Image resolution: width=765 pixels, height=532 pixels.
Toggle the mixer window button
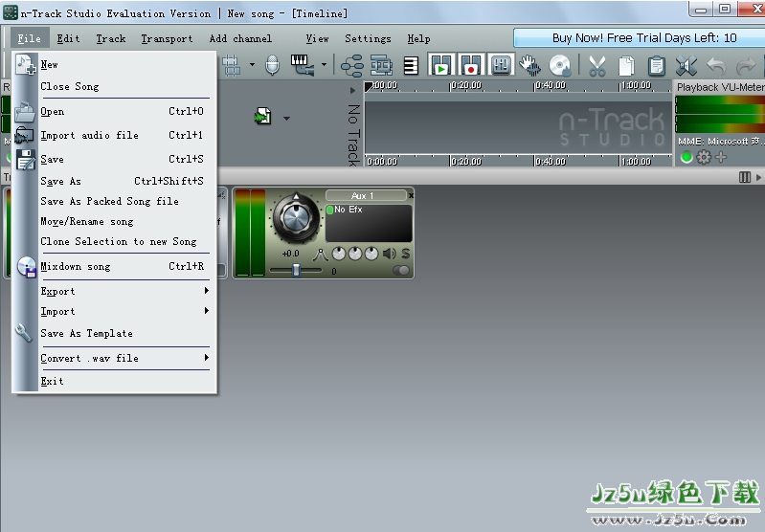click(501, 65)
